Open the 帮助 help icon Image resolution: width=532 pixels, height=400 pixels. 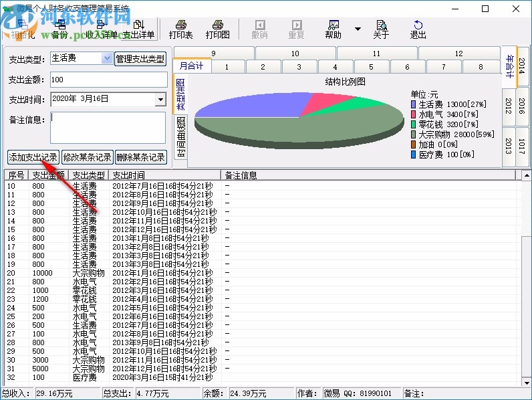point(333,29)
